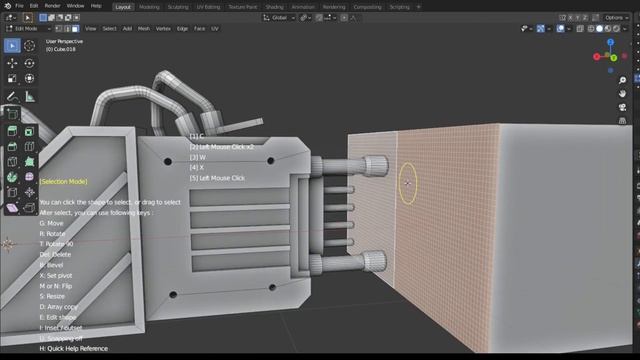Set selection mode to new selection
The image size is (640, 360).
(43, 18)
